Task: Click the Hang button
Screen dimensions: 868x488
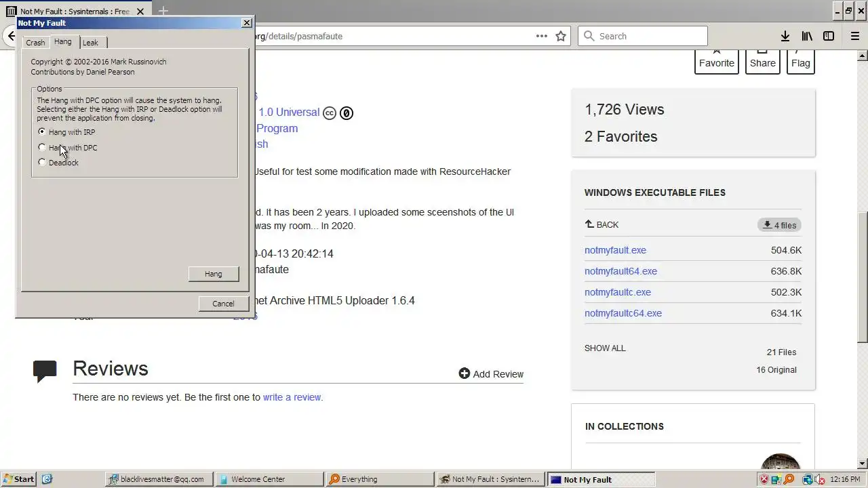Action: point(214,274)
